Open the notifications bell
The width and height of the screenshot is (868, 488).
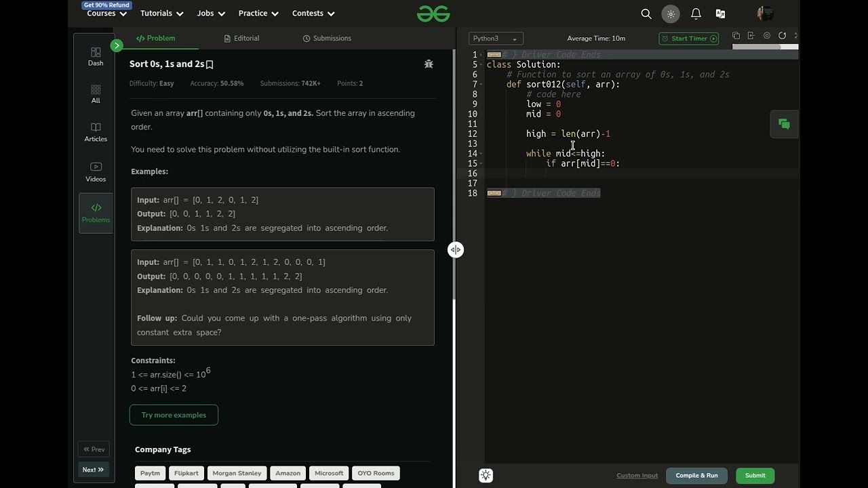tap(696, 14)
